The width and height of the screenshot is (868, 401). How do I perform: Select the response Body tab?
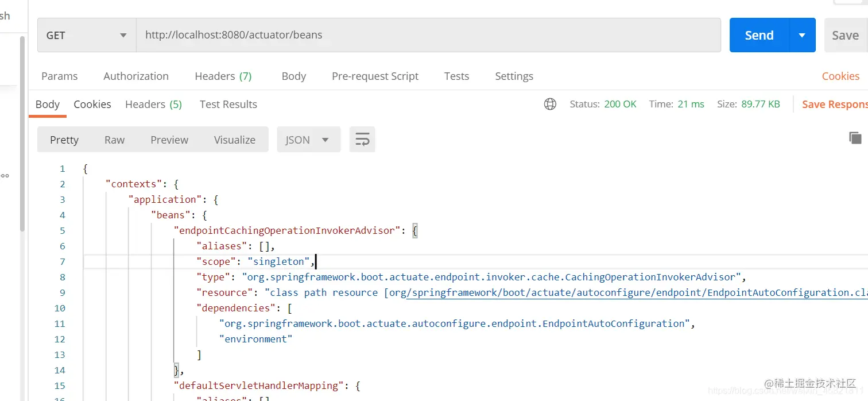click(48, 104)
